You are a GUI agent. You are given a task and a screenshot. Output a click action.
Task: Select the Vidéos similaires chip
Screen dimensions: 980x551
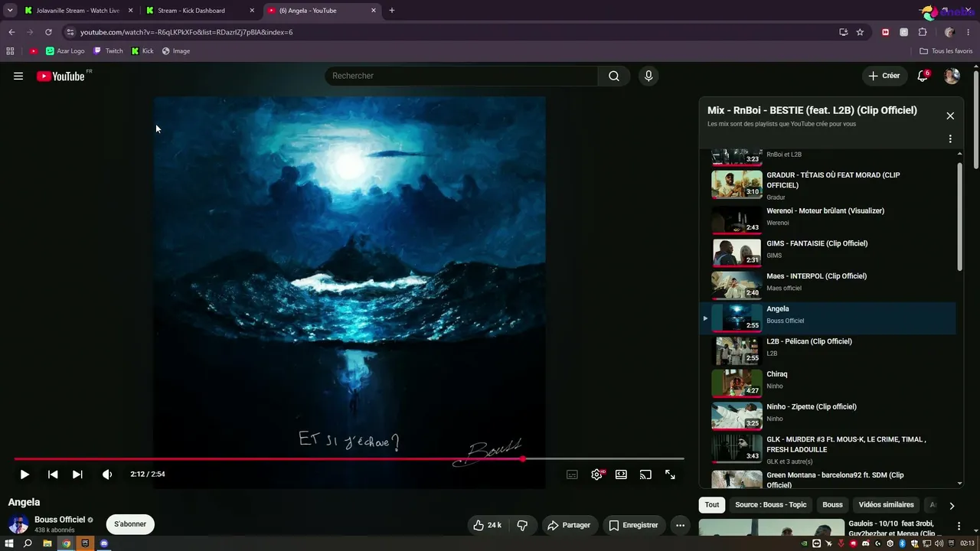pos(886,505)
